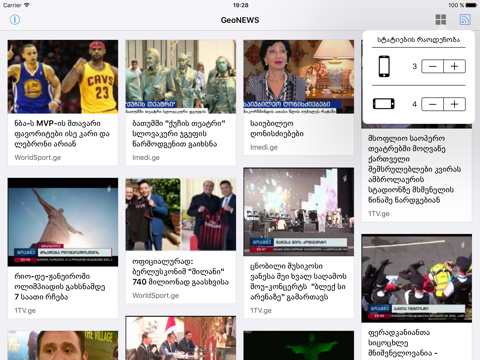
Task: Increase portrait column count with plus
Action: (455, 66)
